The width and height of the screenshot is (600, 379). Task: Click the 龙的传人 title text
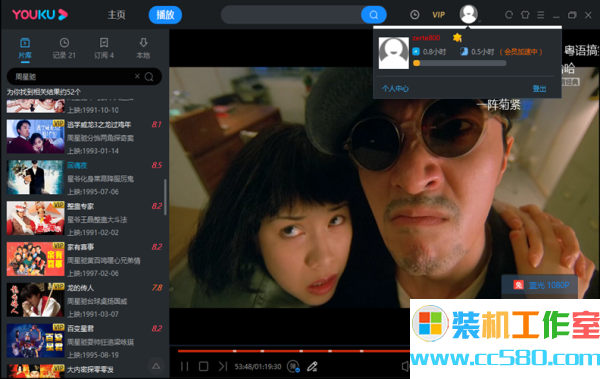click(80, 288)
